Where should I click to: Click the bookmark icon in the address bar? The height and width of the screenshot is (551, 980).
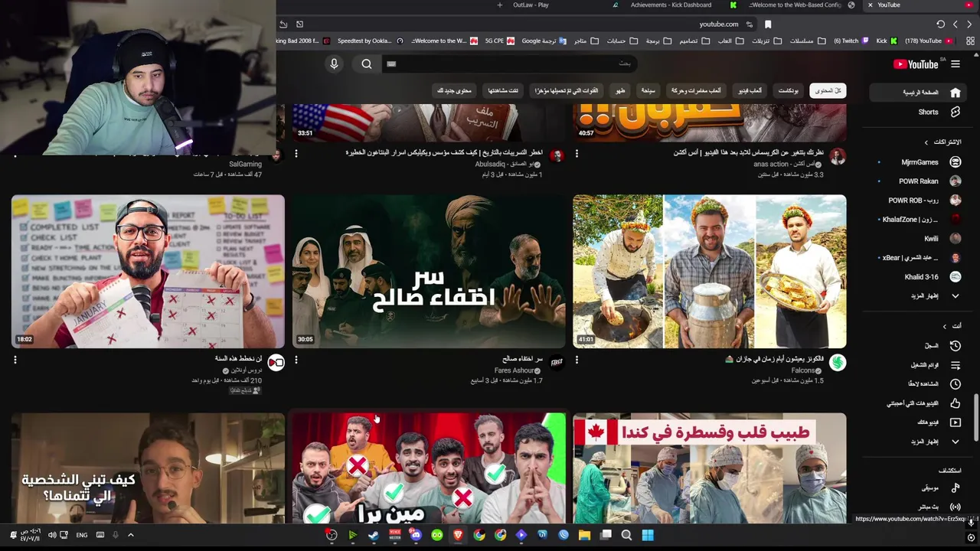coord(768,24)
